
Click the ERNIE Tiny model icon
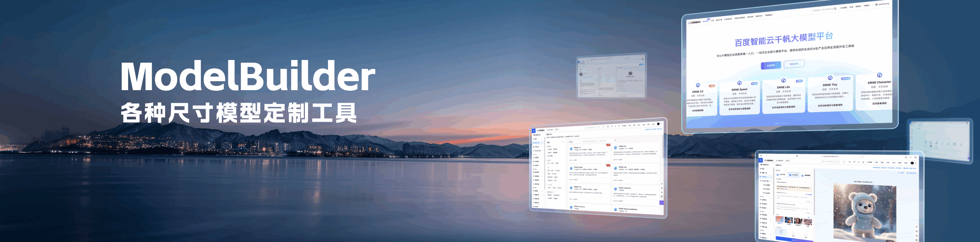[830, 78]
